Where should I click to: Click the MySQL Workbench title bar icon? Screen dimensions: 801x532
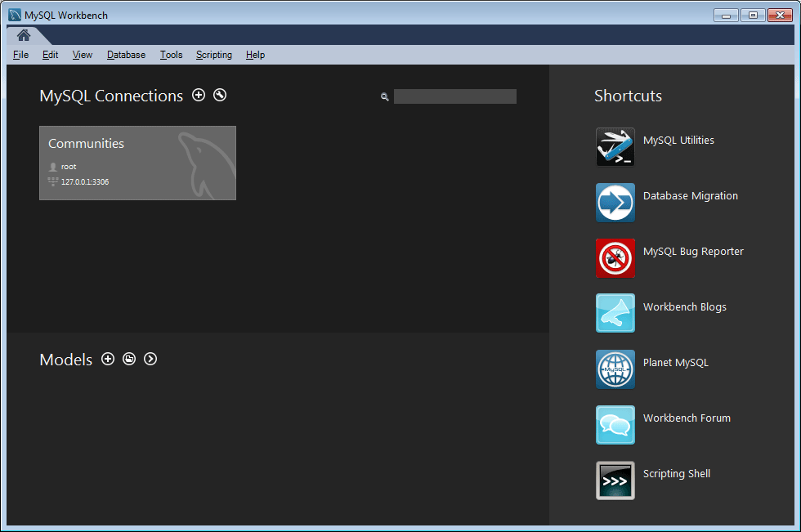[15, 16]
